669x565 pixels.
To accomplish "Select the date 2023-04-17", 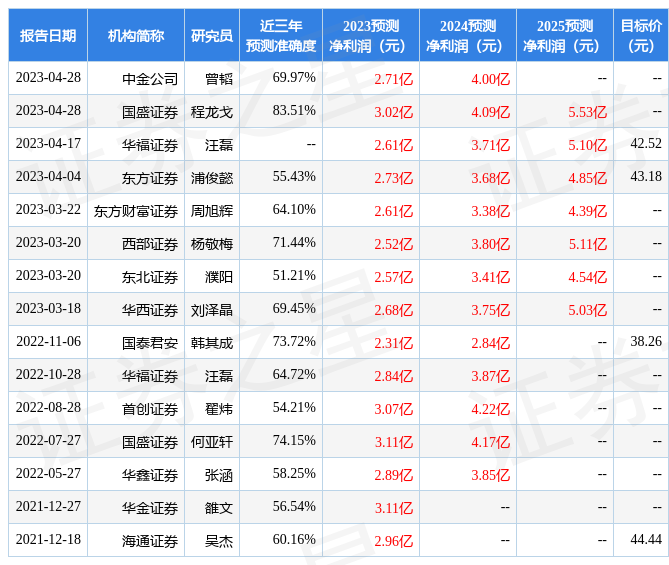I will [x=48, y=143].
